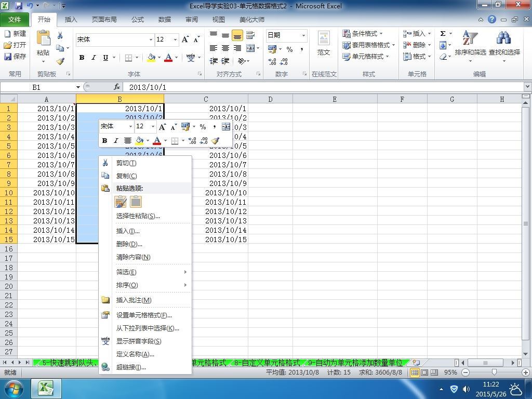Toggle left horizontal text alignment in ribbon
The height and width of the screenshot is (399, 532).
(213, 48)
